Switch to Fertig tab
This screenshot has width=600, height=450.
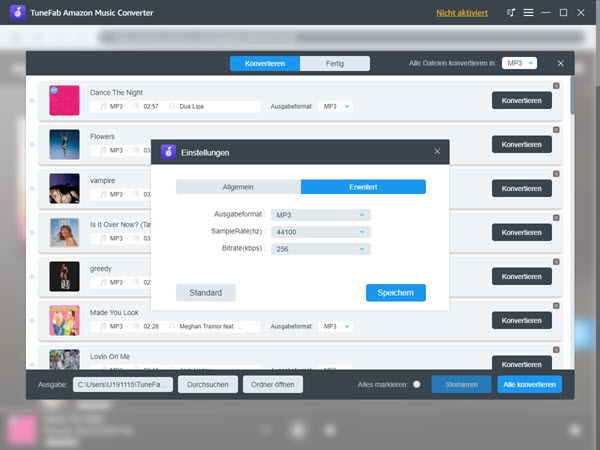[x=335, y=64]
